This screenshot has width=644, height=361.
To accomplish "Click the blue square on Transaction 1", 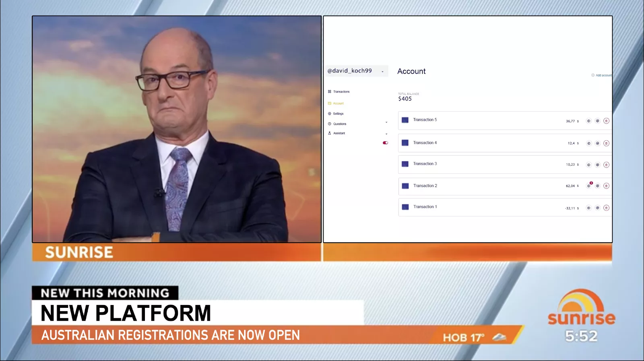I will (405, 207).
